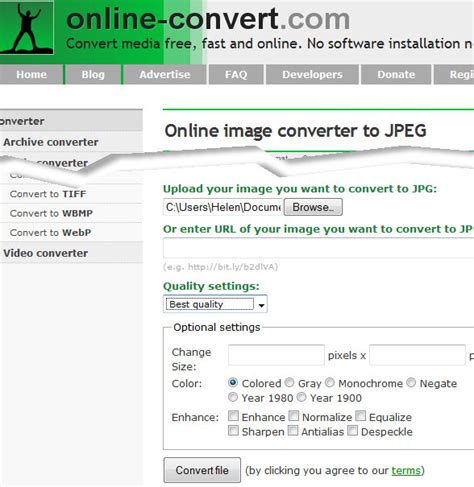Open the FAQ tab
This screenshot has width=474, height=487.
tap(236, 74)
